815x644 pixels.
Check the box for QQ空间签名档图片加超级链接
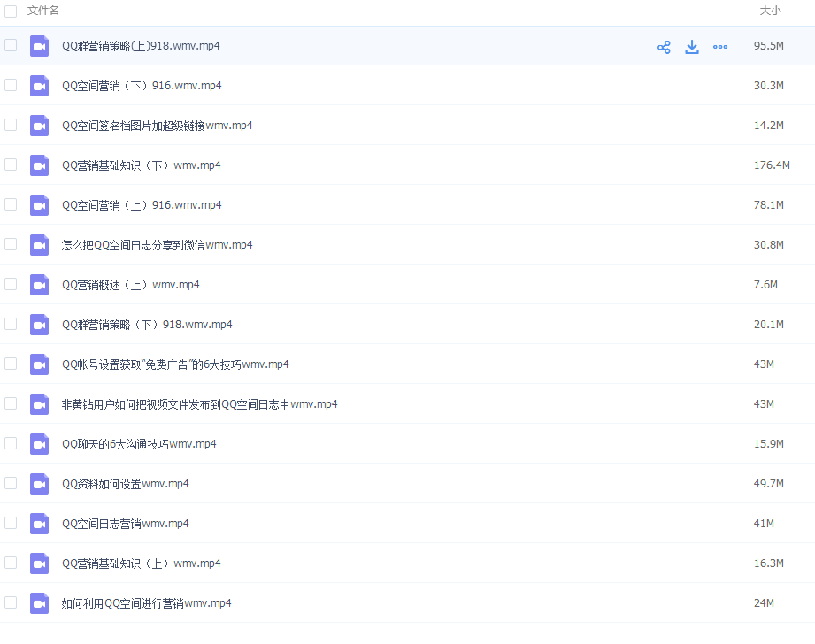[11, 125]
